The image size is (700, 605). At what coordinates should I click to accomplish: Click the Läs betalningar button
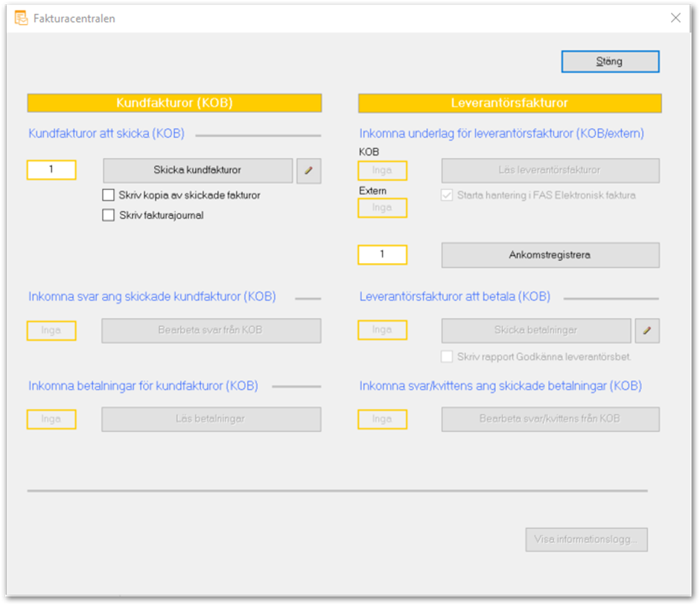click(211, 419)
